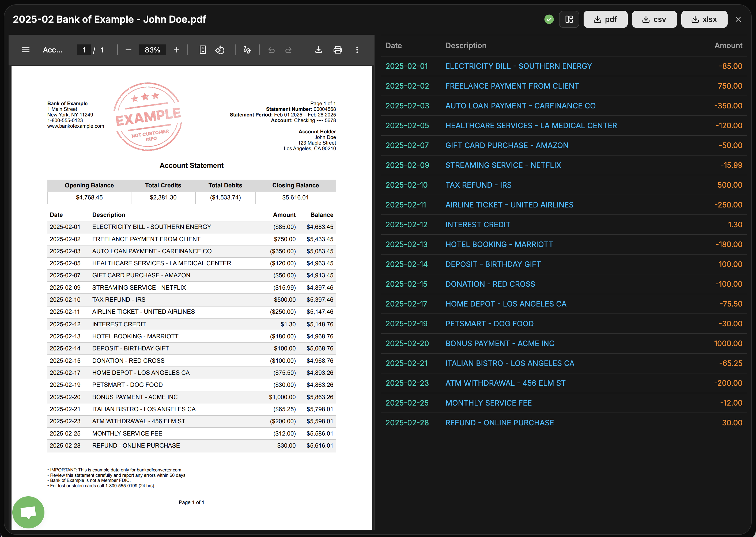Screen dimensions: 756x537
Task: Rotate the PDF counterclockwise
Action: (x=220, y=50)
